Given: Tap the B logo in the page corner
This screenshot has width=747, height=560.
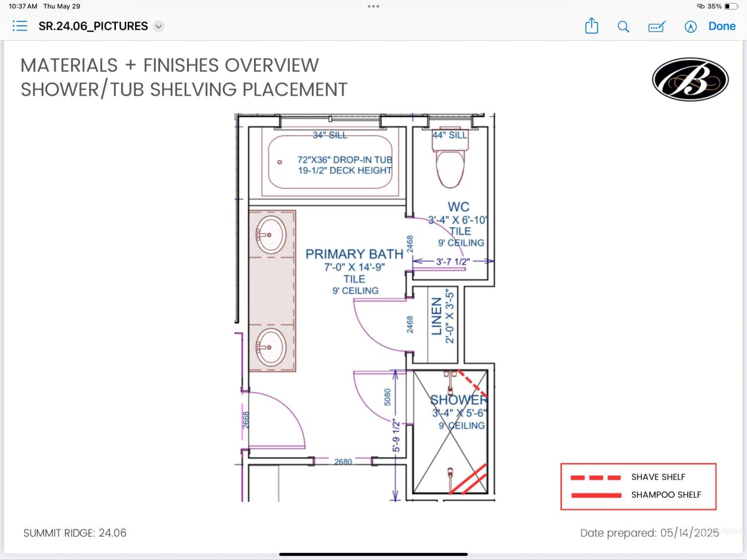Looking at the screenshot, I should pyautogui.click(x=690, y=79).
